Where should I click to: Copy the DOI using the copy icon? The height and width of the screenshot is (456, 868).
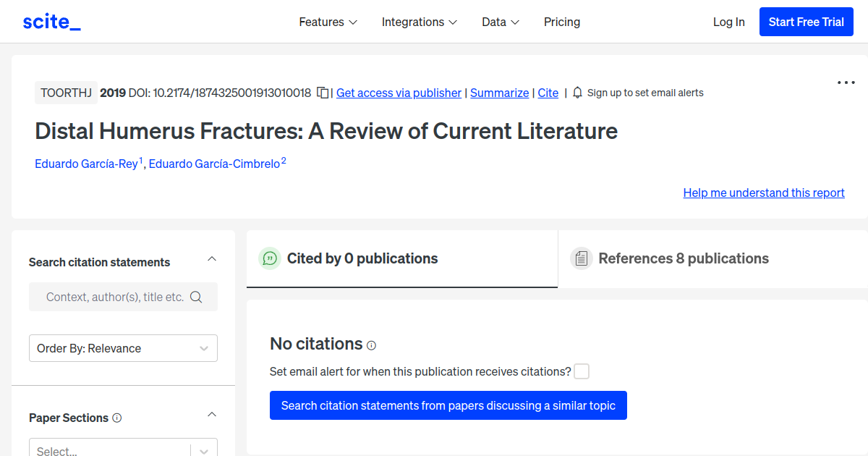[323, 93]
